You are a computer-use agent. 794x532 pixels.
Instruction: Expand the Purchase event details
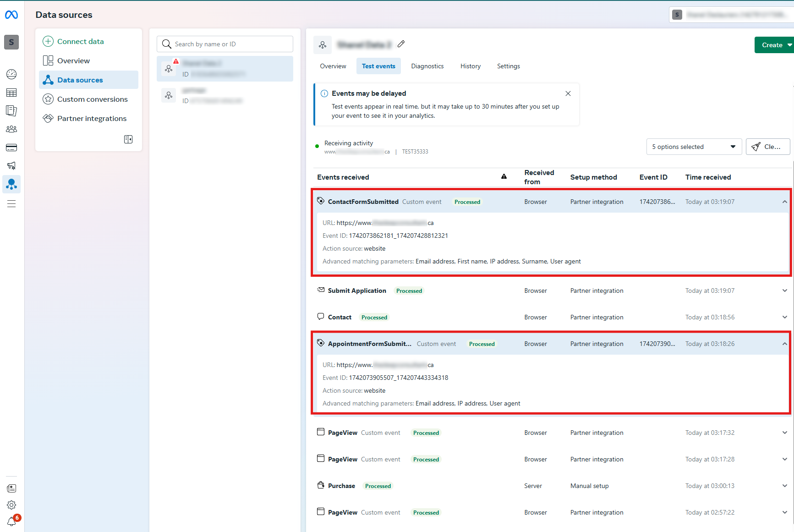click(x=784, y=486)
